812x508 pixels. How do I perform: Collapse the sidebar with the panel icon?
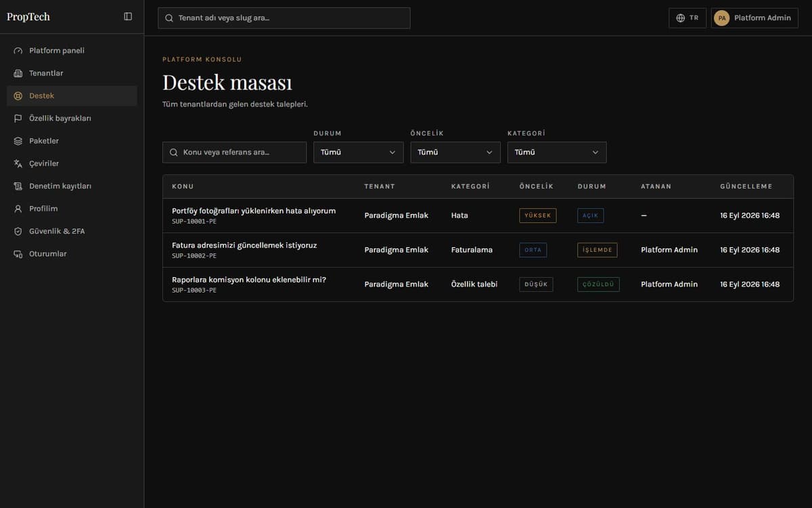(x=128, y=17)
